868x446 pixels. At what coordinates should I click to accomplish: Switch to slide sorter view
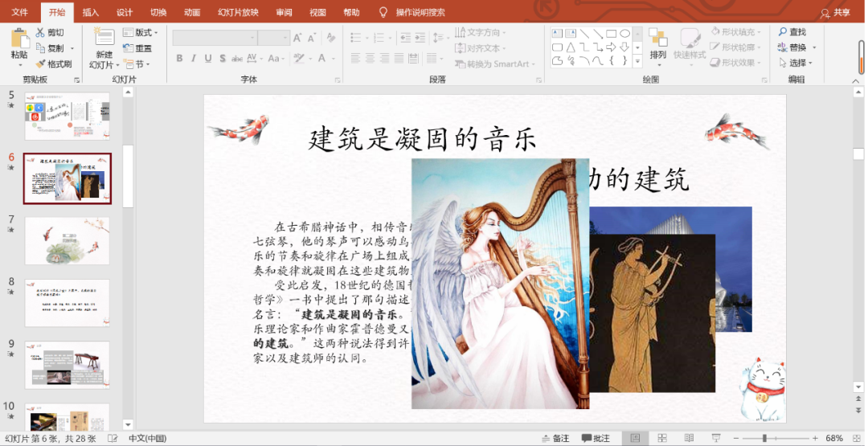(662, 438)
